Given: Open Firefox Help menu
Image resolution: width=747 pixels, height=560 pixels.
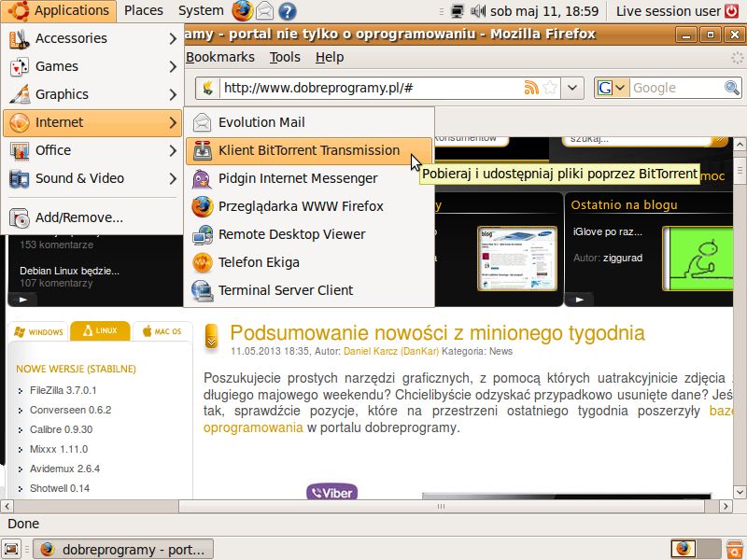Looking at the screenshot, I should (330, 57).
